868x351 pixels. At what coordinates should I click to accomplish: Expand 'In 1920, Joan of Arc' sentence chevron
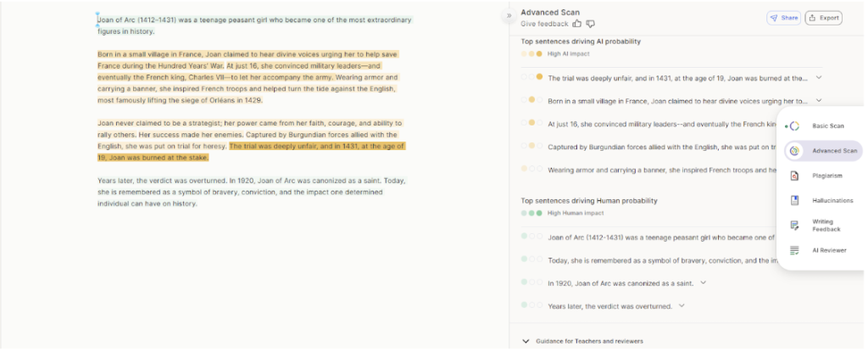coord(703,282)
